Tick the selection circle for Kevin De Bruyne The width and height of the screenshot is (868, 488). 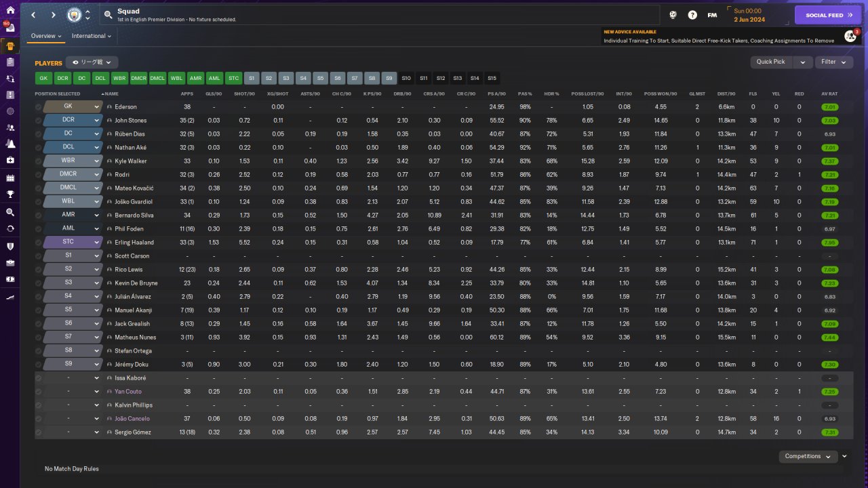[38, 283]
